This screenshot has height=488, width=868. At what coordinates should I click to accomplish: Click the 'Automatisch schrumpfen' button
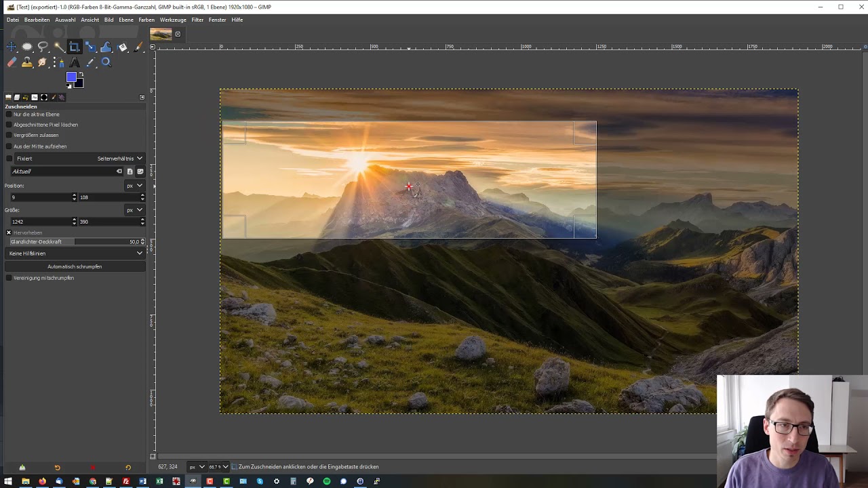75,266
